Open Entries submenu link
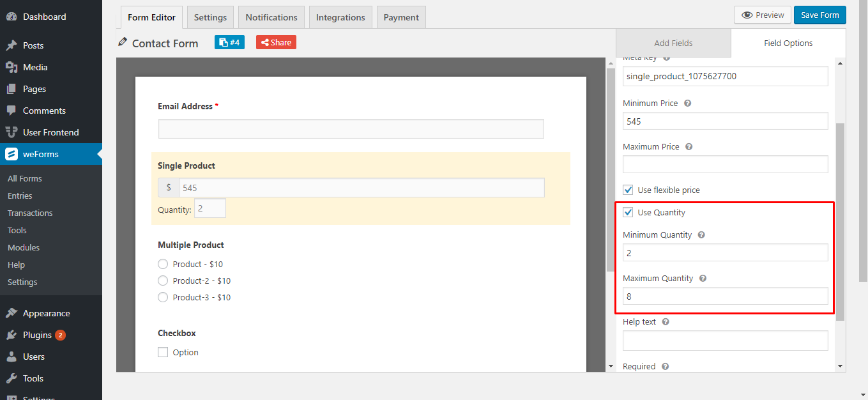The height and width of the screenshot is (400, 868). [x=20, y=196]
